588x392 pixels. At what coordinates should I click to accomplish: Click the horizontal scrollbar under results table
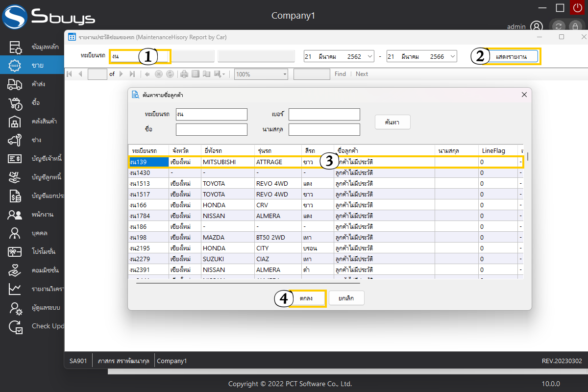247,283
